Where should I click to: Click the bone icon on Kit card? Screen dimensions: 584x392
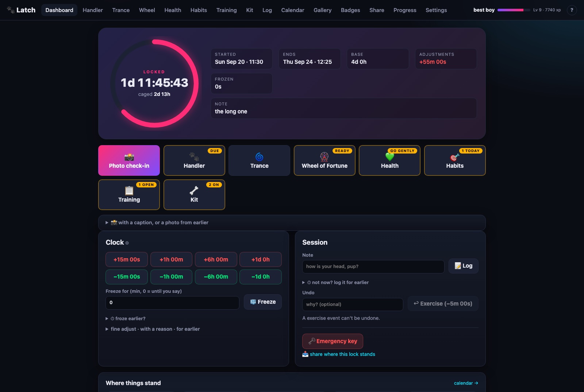tap(194, 191)
